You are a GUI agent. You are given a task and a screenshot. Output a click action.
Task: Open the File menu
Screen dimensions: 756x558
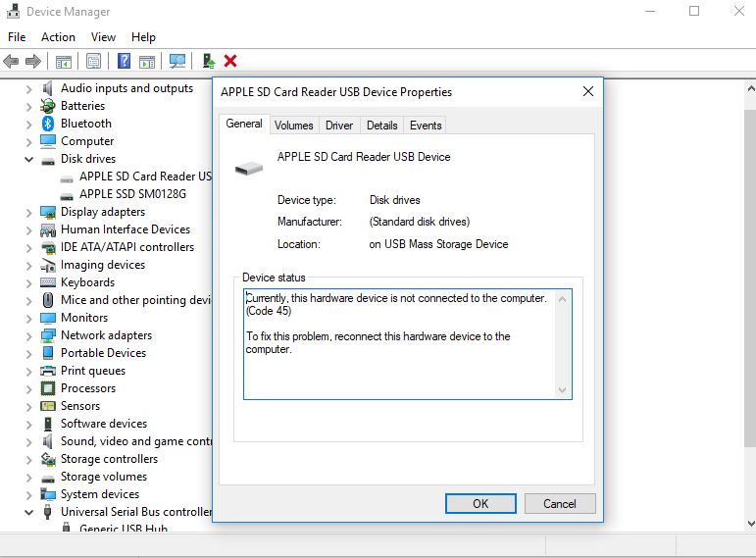tap(17, 37)
